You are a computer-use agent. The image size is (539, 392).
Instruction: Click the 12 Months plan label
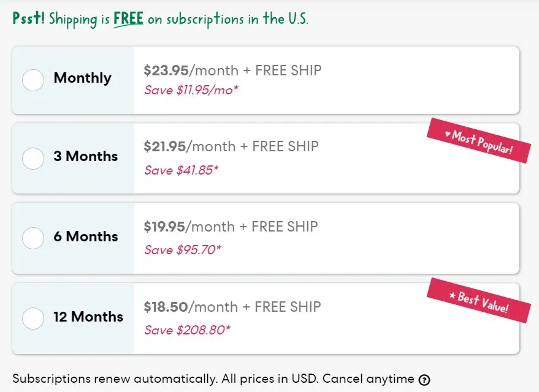click(x=88, y=317)
